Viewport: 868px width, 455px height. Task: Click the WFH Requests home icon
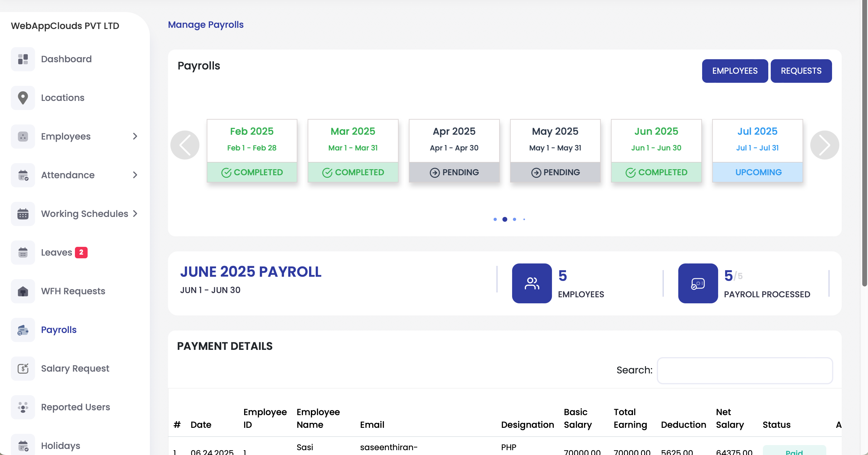click(23, 291)
